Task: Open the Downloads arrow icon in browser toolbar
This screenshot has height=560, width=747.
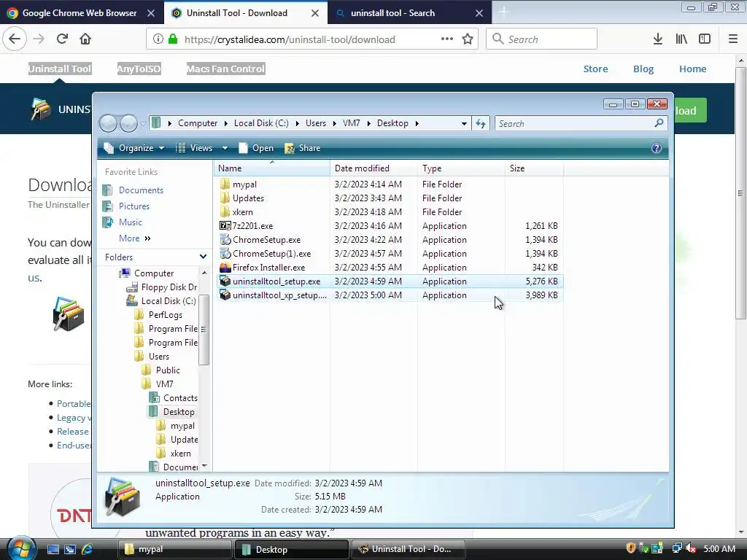Action: (658, 39)
